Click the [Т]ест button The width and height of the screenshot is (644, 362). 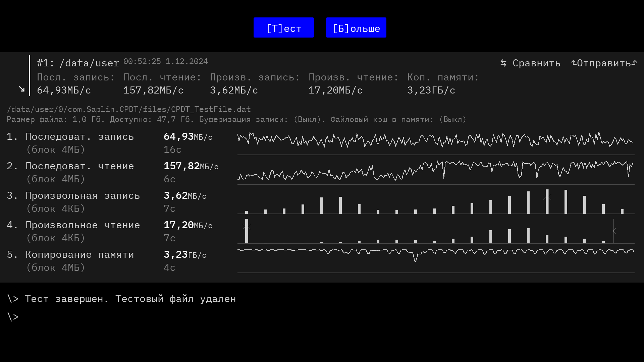(283, 28)
